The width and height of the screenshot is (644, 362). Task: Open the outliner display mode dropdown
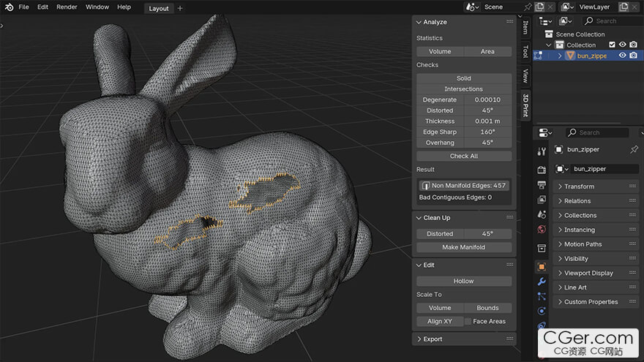pyautogui.click(x=545, y=21)
